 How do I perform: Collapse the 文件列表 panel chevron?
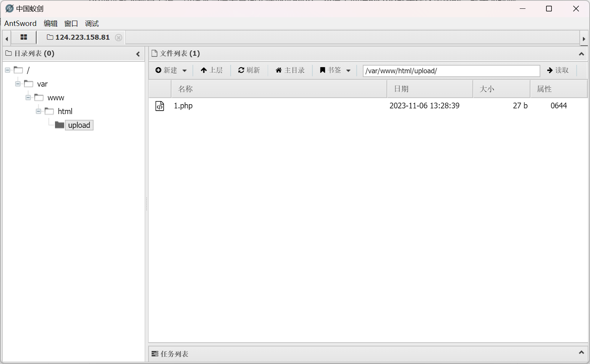[581, 54]
